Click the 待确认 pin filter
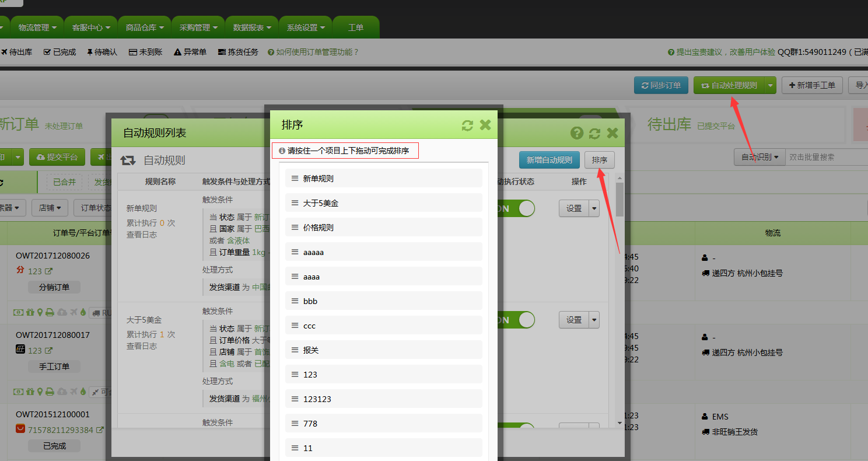 pyautogui.click(x=102, y=52)
